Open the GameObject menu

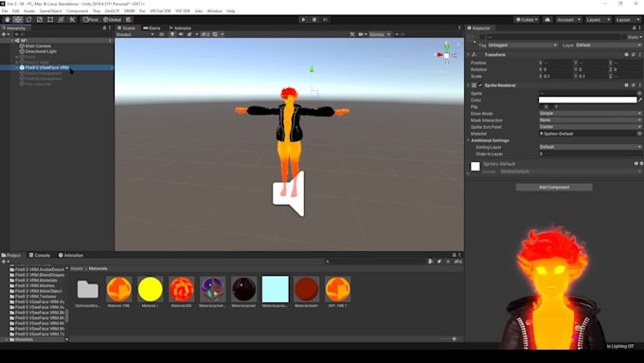(50, 11)
